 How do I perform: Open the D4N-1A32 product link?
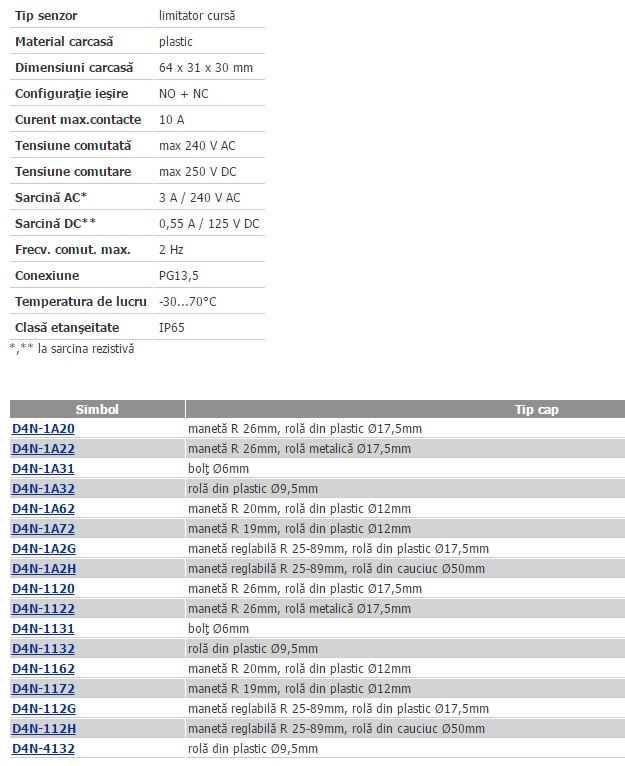pyautogui.click(x=43, y=489)
